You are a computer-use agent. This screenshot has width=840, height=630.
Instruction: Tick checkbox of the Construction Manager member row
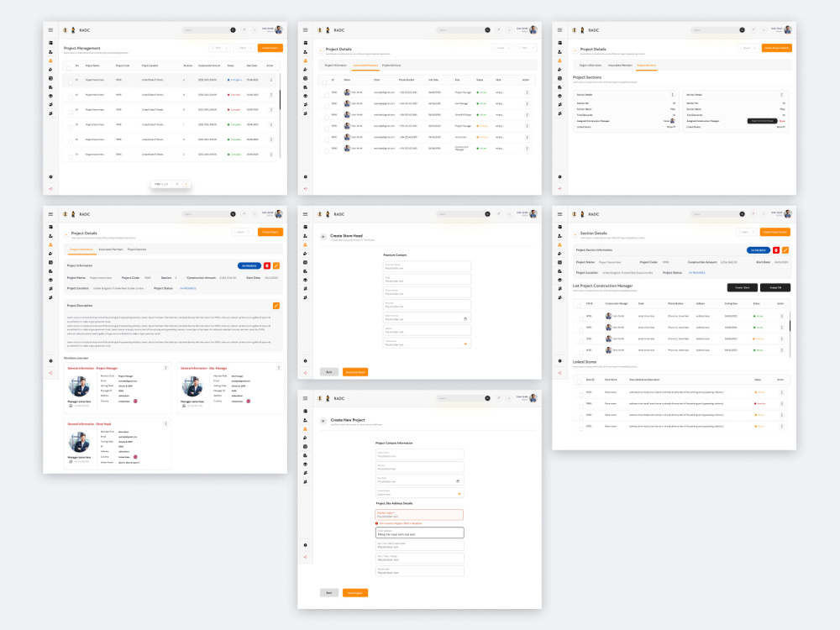327,150
